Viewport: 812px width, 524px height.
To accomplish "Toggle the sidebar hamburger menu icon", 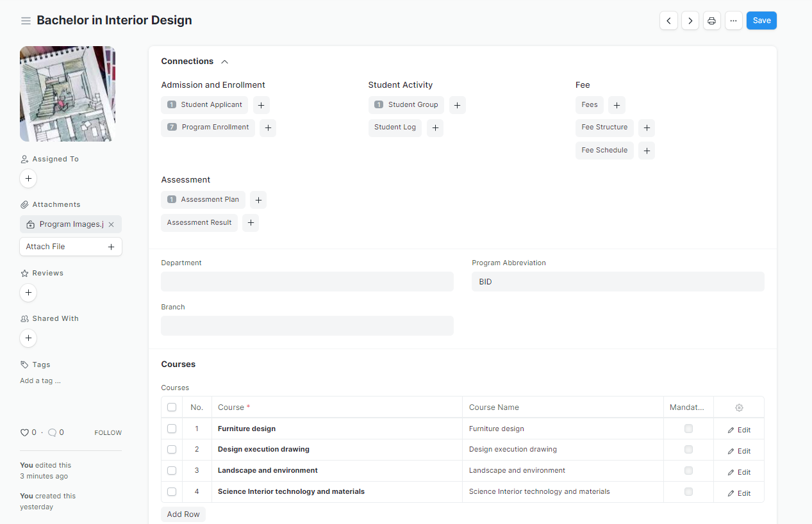I will (26, 20).
